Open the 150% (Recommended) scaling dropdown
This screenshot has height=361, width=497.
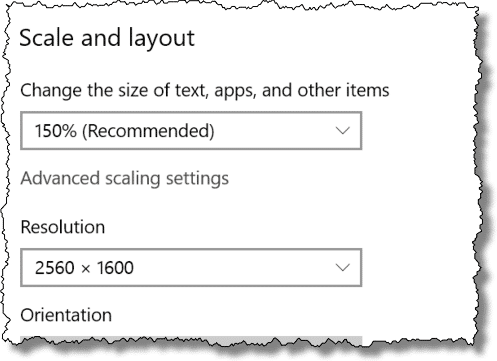[x=191, y=131]
